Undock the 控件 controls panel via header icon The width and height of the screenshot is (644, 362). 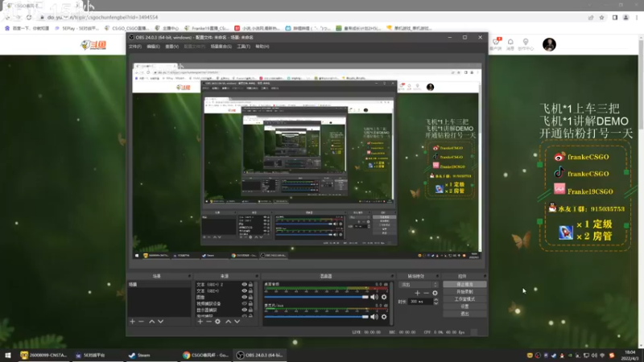pyautogui.click(x=485, y=276)
